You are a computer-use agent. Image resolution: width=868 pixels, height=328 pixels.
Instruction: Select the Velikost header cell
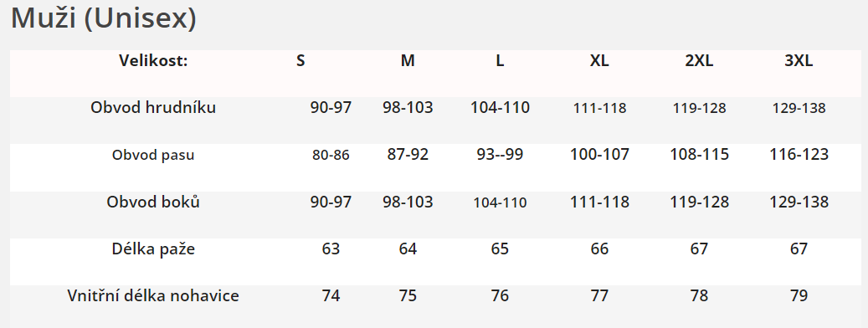(x=153, y=61)
